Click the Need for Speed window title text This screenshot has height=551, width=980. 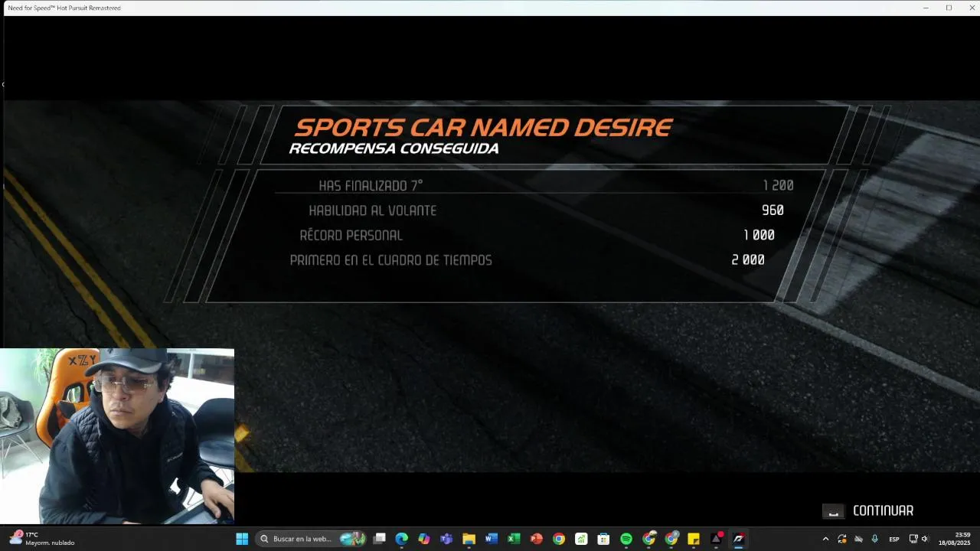[64, 8]
